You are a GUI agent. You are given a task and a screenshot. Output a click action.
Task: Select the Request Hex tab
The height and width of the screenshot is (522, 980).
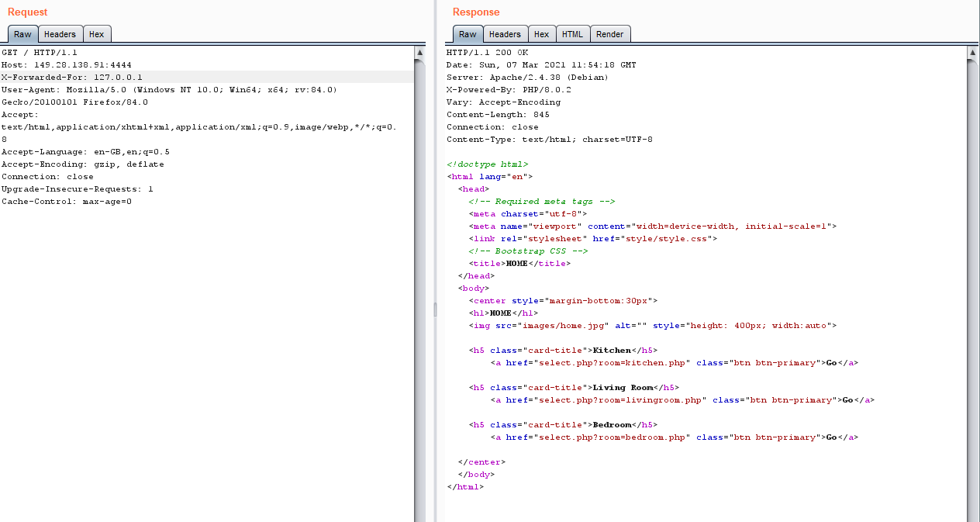click(x=96, y=34)
